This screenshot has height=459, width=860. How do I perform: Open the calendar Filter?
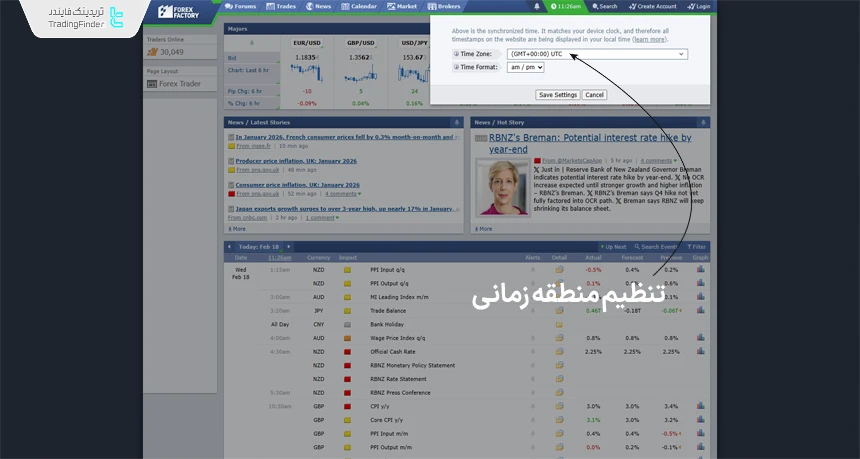pyautogui.click(x=697, y=247)
